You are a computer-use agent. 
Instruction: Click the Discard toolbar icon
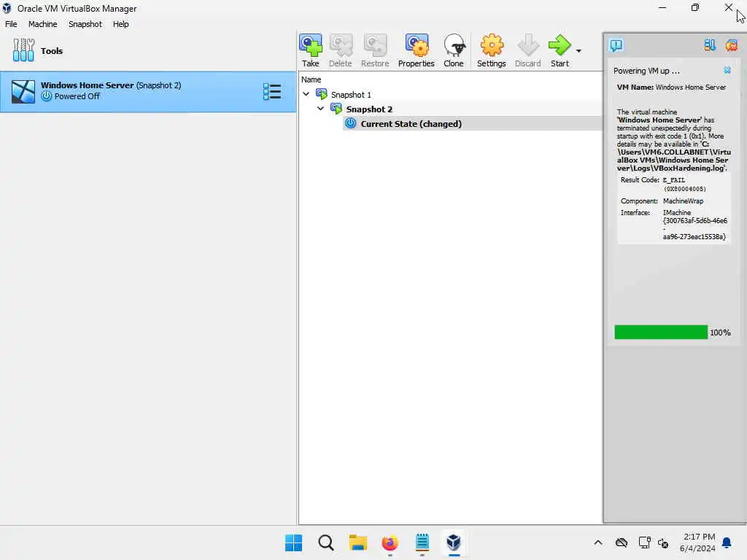coord(528,46)
